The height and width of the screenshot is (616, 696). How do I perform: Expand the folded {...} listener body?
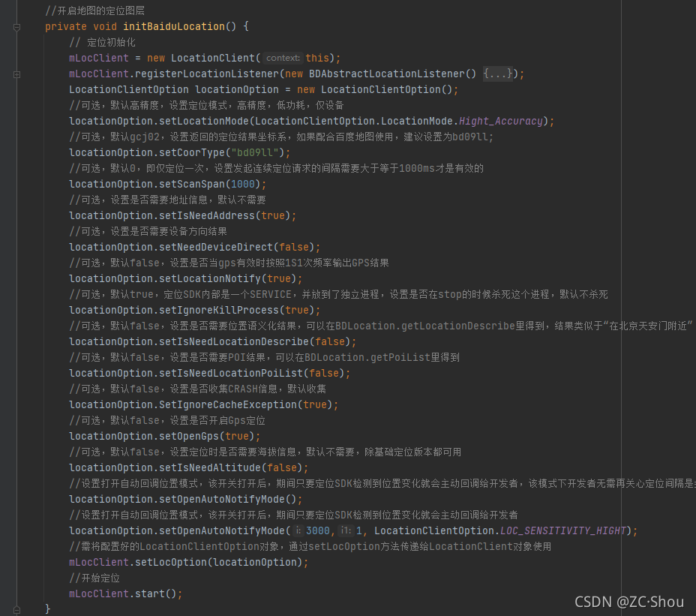(x=498, y=74)
